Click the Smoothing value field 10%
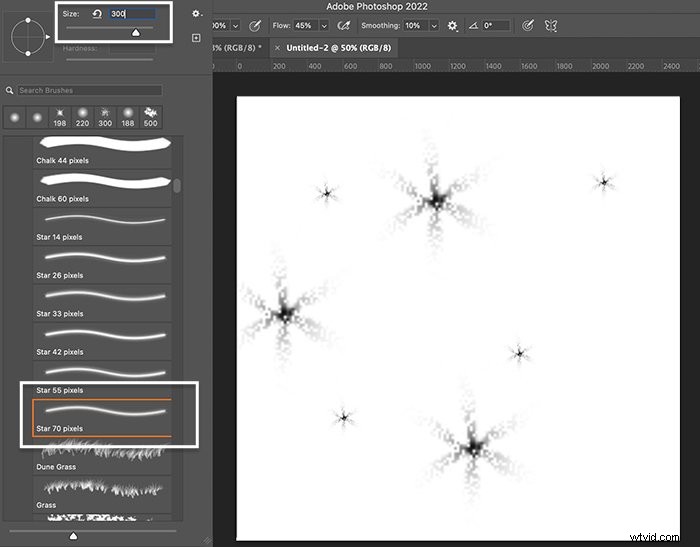Image resolution: width=700 pixels, height=547 pixels. point(416,26)
